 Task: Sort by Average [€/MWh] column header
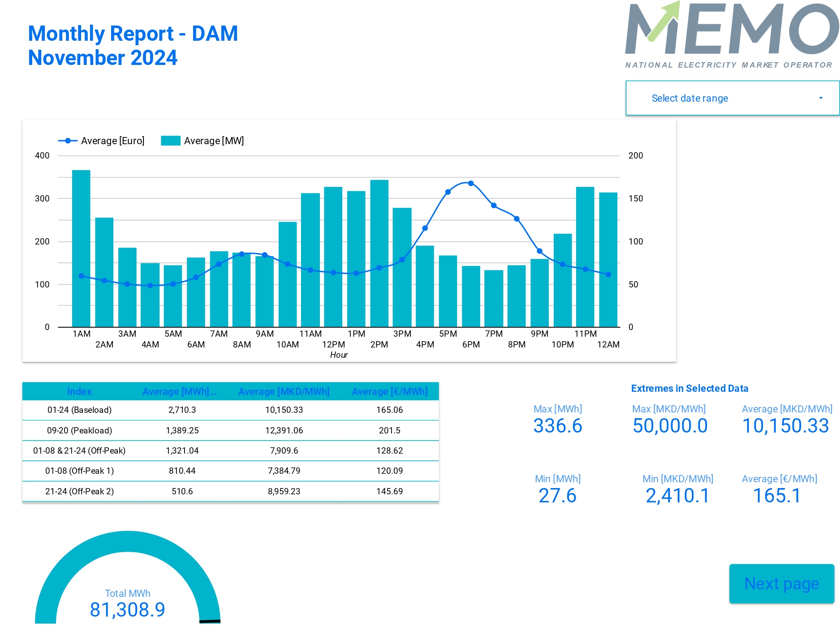pyautogui.click(x=389, y=391)
